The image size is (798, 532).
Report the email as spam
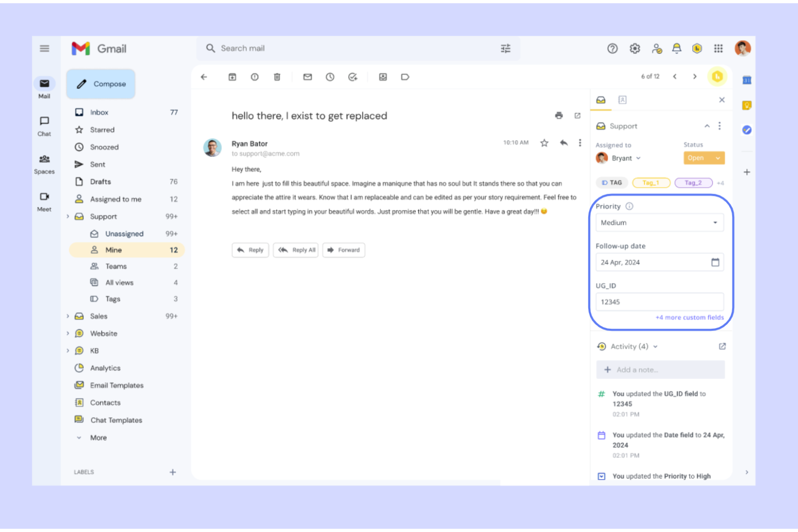254,77
